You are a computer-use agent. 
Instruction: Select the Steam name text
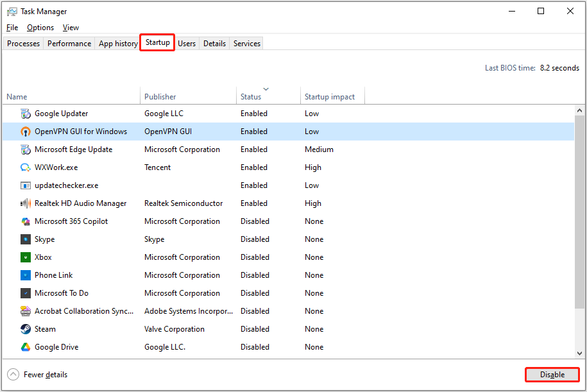pos(45,329)
